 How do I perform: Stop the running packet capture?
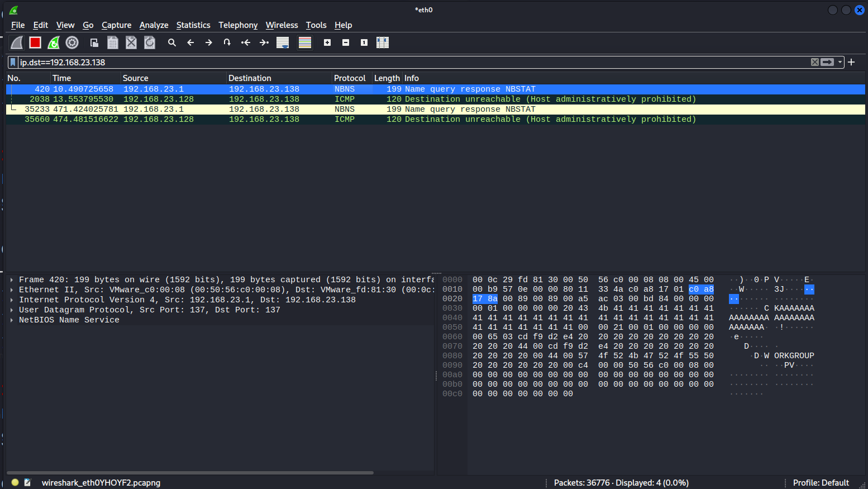tap(35, 42)
